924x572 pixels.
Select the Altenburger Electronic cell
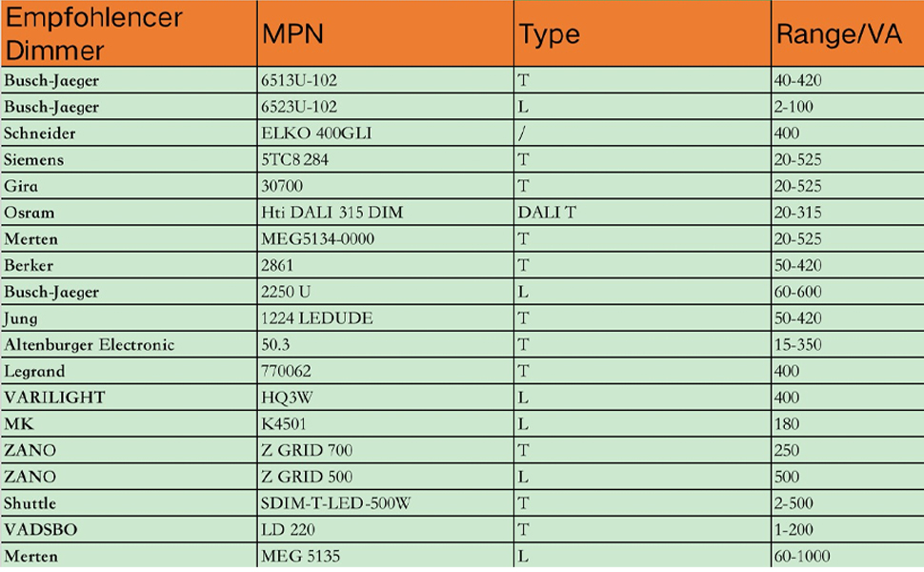pos(129,344)
